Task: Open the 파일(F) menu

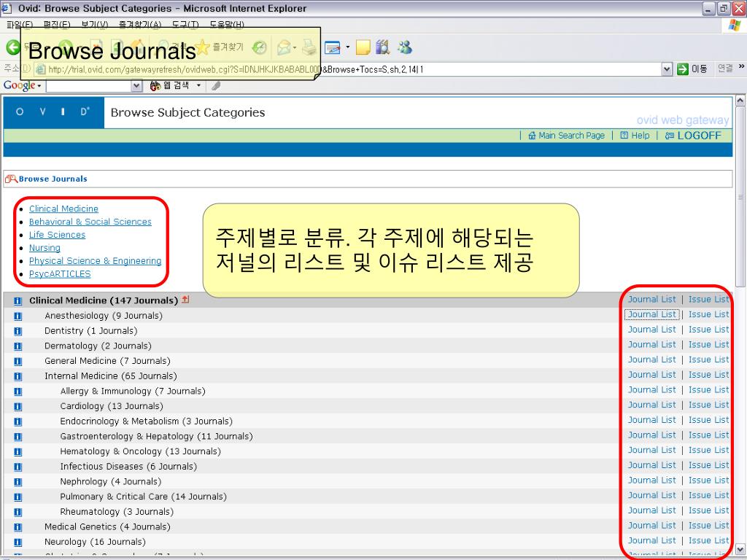Action: [x=20, y=24]
